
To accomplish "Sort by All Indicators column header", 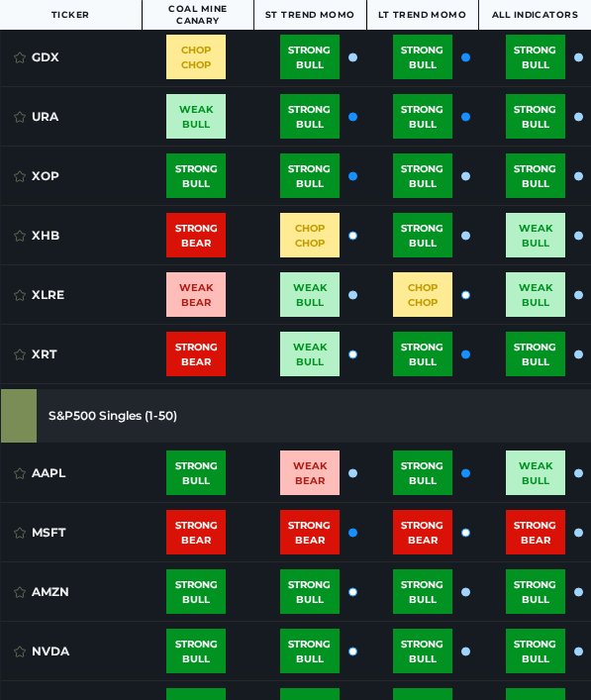I will pyautogui.click(x=535, y=15).
